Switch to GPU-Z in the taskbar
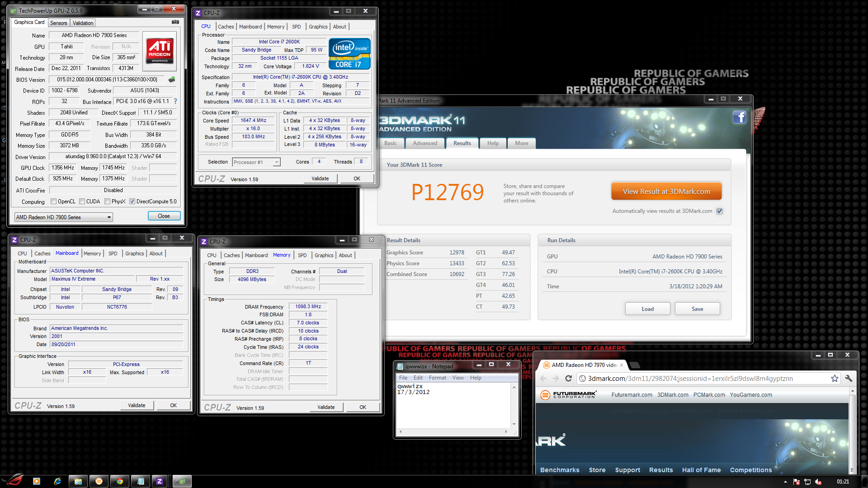The height and width of the screenshot is (488, 868). (x=182, y=481)
